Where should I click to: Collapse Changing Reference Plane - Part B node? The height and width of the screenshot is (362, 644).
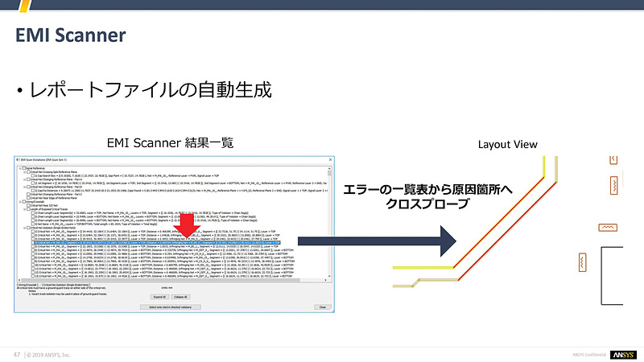pos(25,187)
